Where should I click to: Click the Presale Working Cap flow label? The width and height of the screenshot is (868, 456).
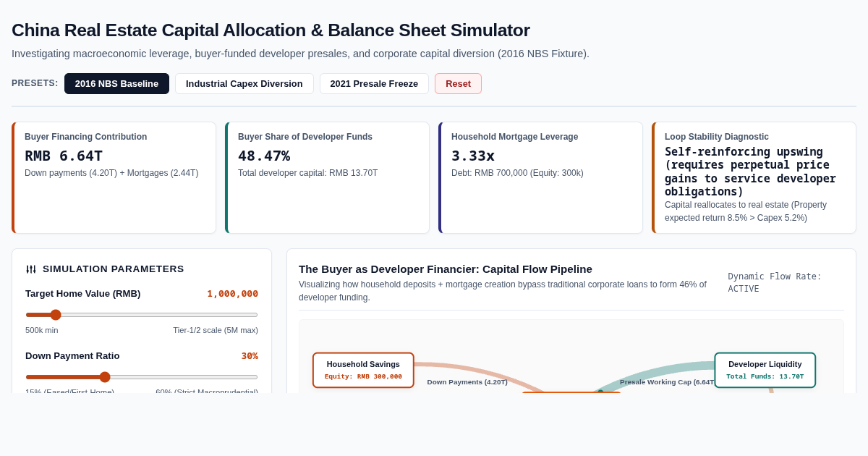pyautogui.click(x=668, y=382)
